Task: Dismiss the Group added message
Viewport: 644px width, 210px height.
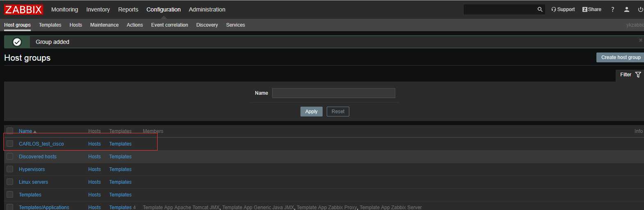Action: click(640, 40)
